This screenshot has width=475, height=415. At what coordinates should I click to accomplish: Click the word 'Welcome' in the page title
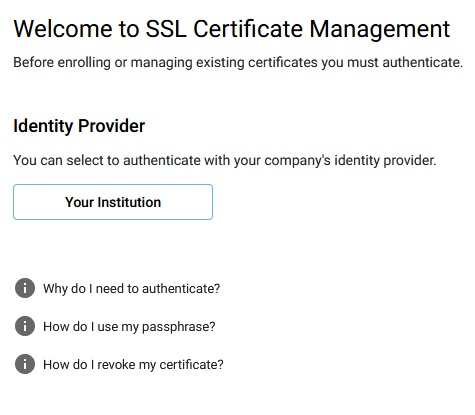click(63, 29)
